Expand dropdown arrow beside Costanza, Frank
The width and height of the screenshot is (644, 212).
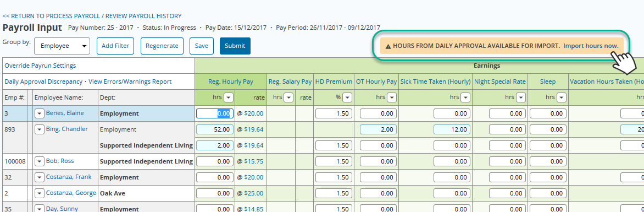click(40, 177)
